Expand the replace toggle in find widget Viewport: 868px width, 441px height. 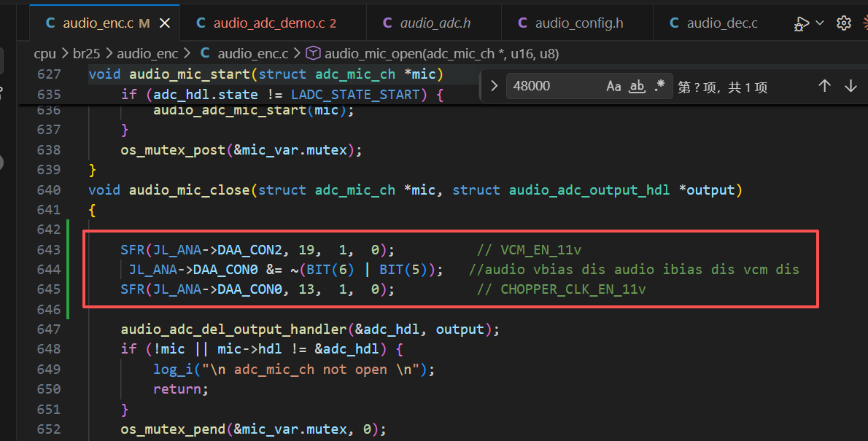[x=494, y=86]
